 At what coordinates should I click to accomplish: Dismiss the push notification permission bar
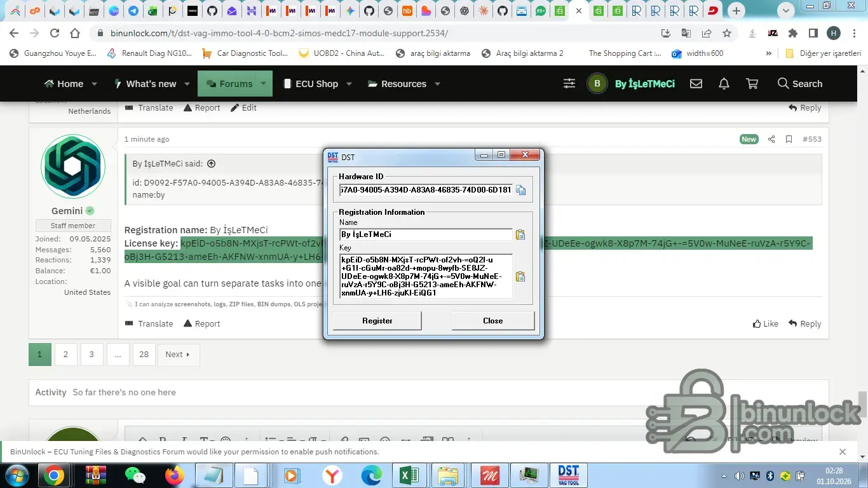click(843, 452)
